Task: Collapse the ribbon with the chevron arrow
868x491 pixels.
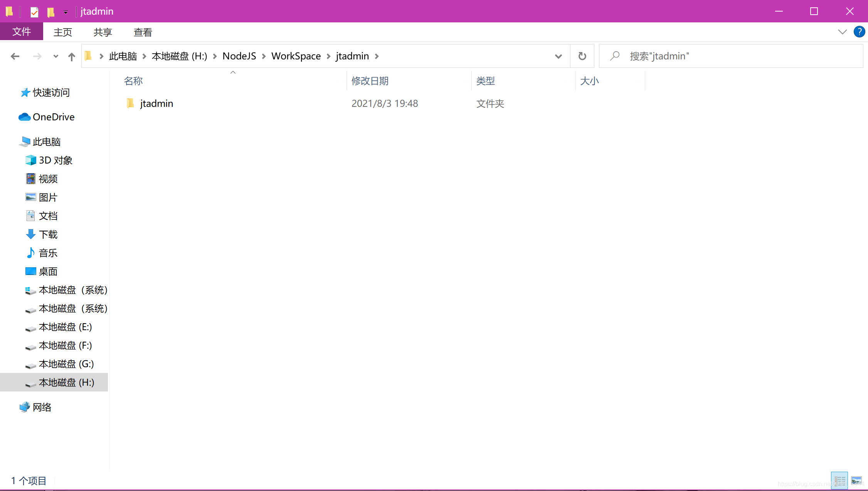Action: pyautogui.click(x=842, y=32)
